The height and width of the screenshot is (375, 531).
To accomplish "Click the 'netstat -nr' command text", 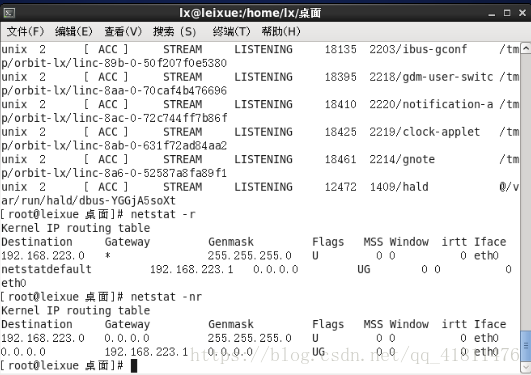I will [x=166, y=297].
